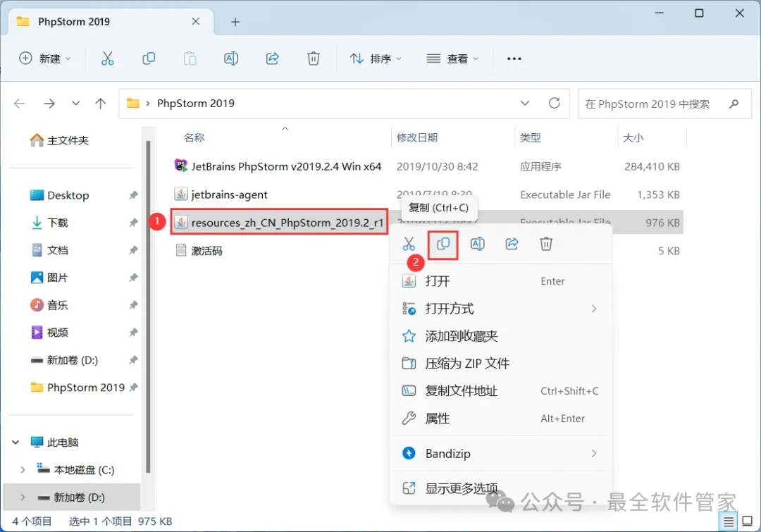This screenshot has height=532, width=761.
Task: Expand 新加卷 (D:) under 此电脑
Action: 23,497
